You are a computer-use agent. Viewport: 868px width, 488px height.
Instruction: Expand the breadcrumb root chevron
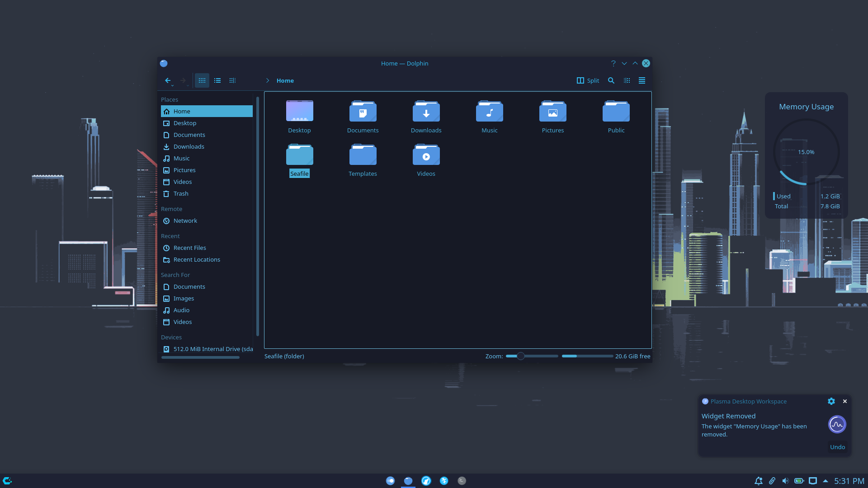pyautogui.click(x=267, y=80)
